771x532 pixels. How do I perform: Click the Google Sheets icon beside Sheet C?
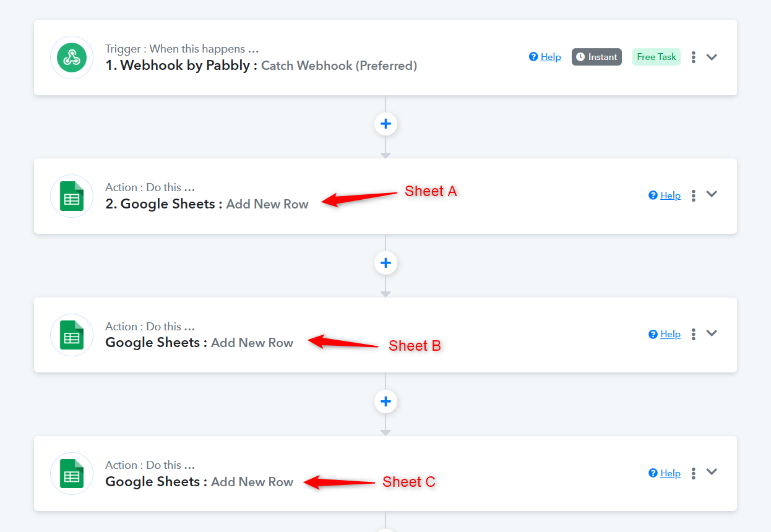tap(71, 474)
